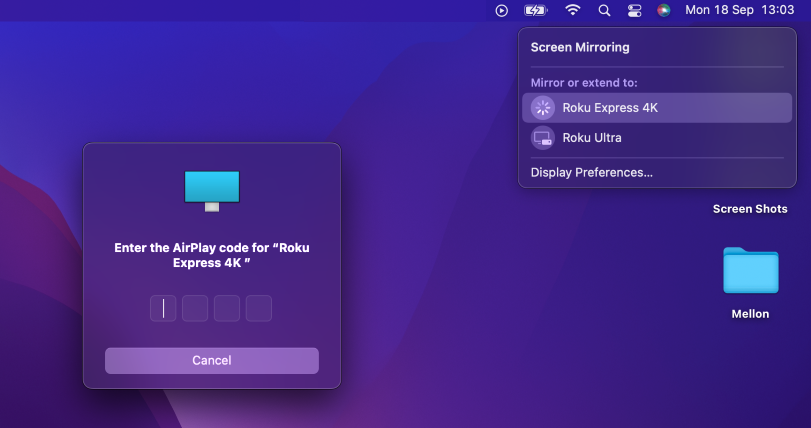Image resolution: width=811 pixels, height=428 pixels.
Task: Click the Mellon folder name label
Action: pyautogui.click(x=750, y=314)
